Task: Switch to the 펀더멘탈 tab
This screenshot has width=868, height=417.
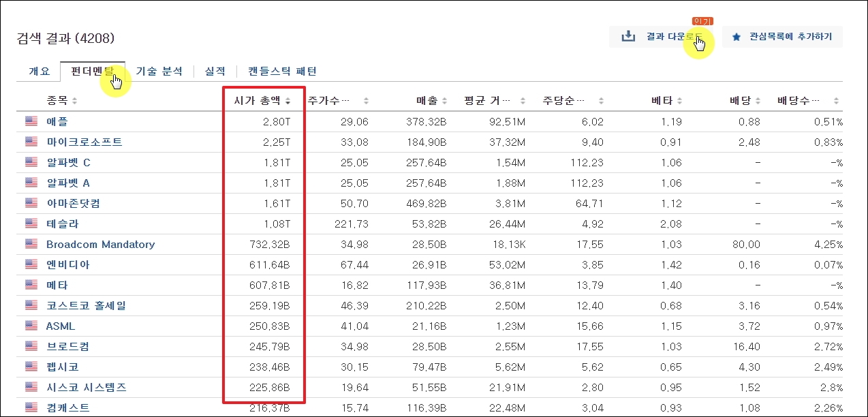Action: (x=93, y=71)
